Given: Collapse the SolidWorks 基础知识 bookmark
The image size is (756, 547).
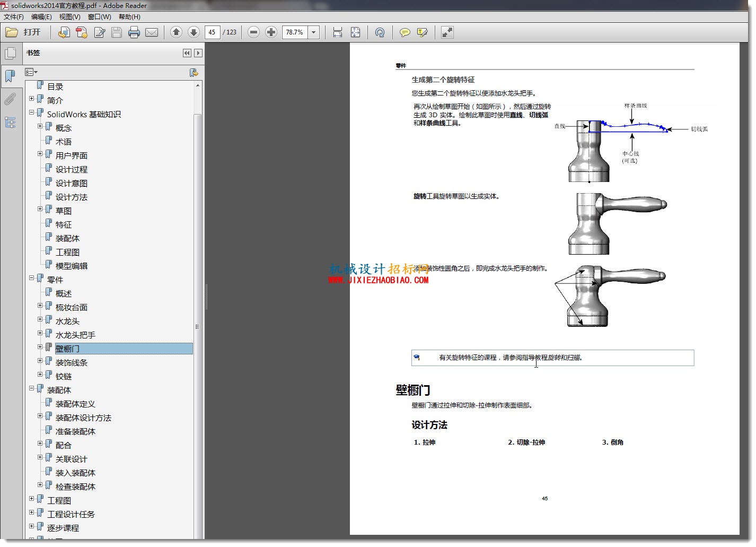Looking at the screenshot, I should [32, 112].
